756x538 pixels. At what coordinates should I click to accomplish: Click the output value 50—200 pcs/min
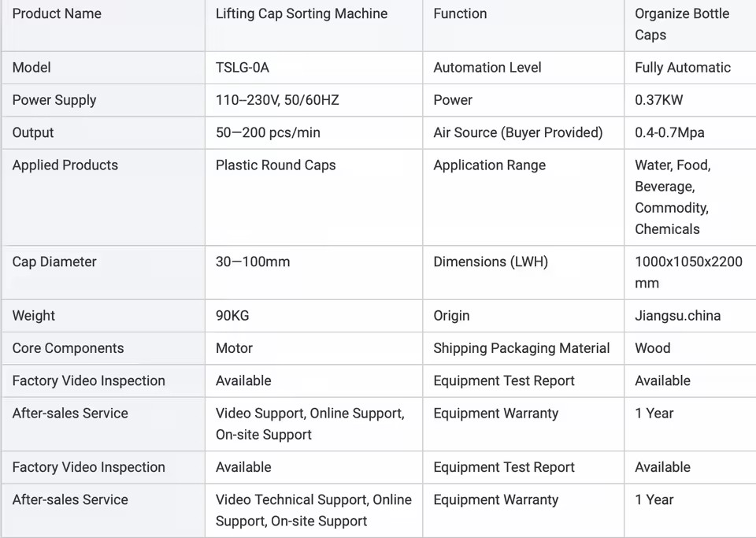coord(268,132)
